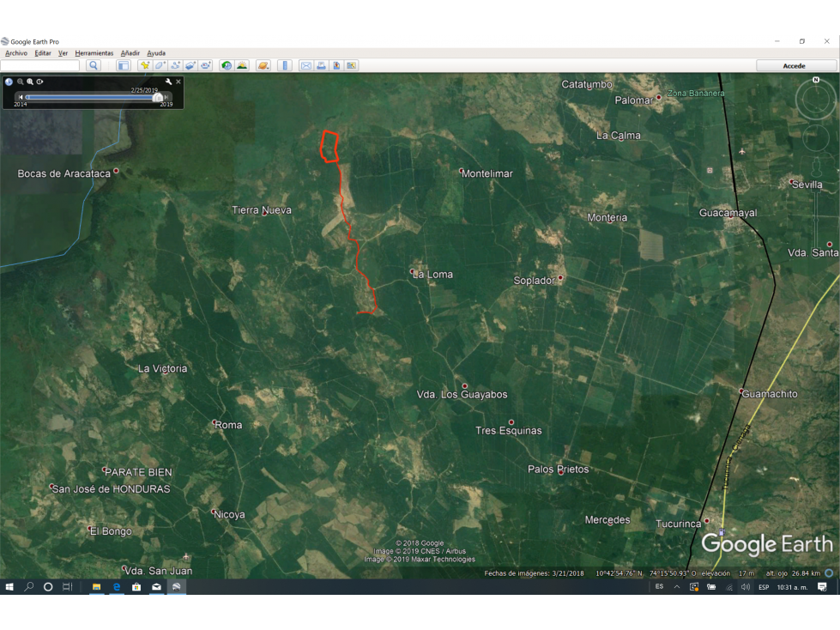
Task: Open the Windows Start menu
Action: pos(9,587)
